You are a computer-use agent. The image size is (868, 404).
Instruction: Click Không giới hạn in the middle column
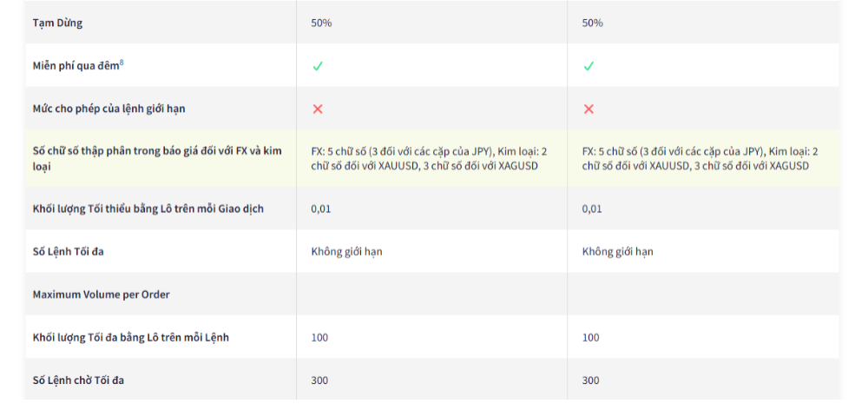346,251
